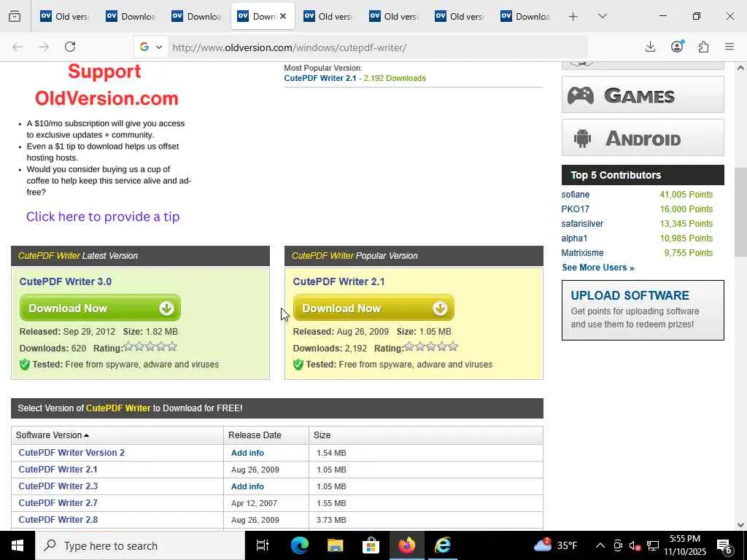747x560 pixels.
Task: Click the page vertical scrollbar thumb
Action: click(740, 212)
